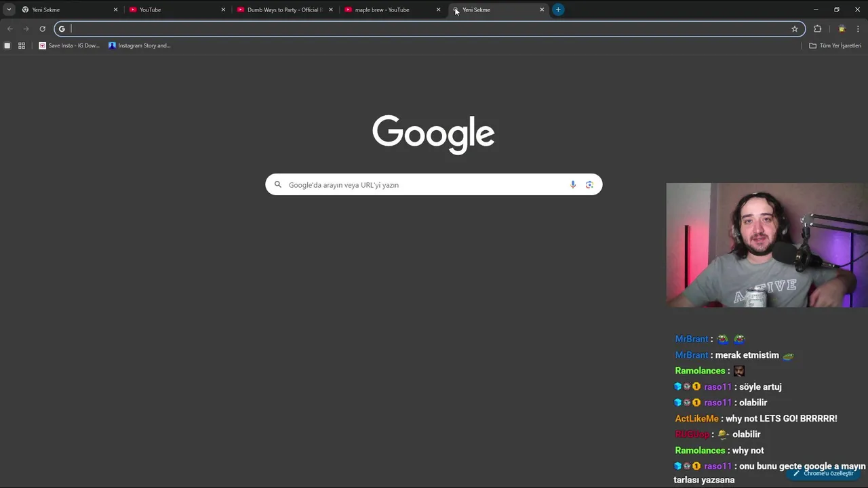The width and height of the screenshot is (868, 488).
Task: Open the Chrome profile icon
Action: [x=842, y=28]
